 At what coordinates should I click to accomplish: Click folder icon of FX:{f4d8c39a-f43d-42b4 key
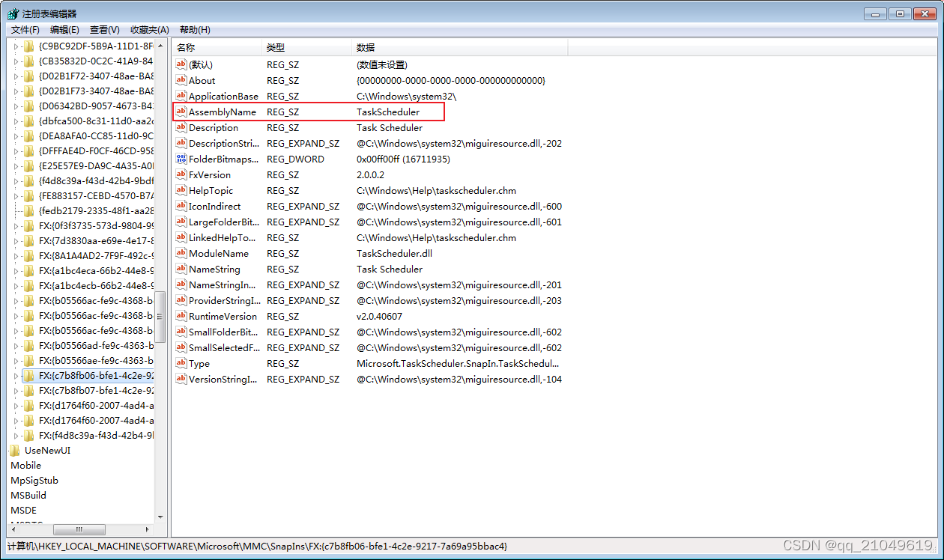pos(29,435)
